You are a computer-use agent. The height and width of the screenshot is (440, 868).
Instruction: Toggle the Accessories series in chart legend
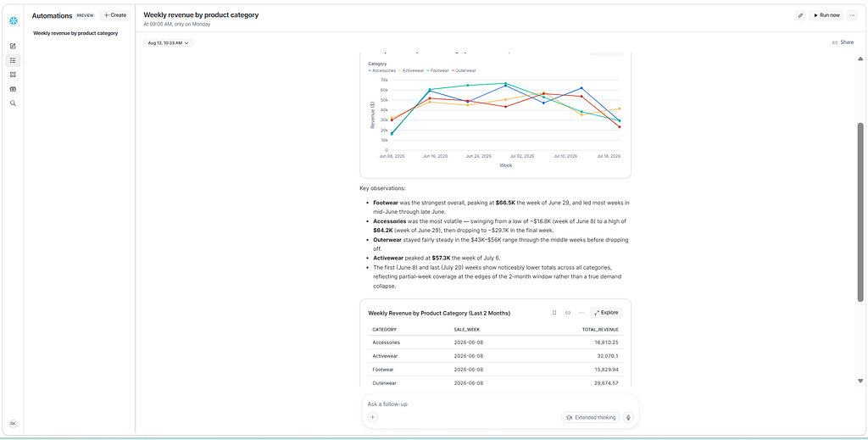(x=381, y=70)
